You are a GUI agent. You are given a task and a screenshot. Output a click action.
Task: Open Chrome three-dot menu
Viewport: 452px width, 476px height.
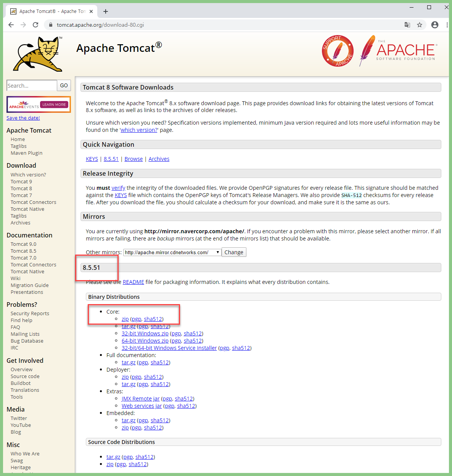[447, 25]
